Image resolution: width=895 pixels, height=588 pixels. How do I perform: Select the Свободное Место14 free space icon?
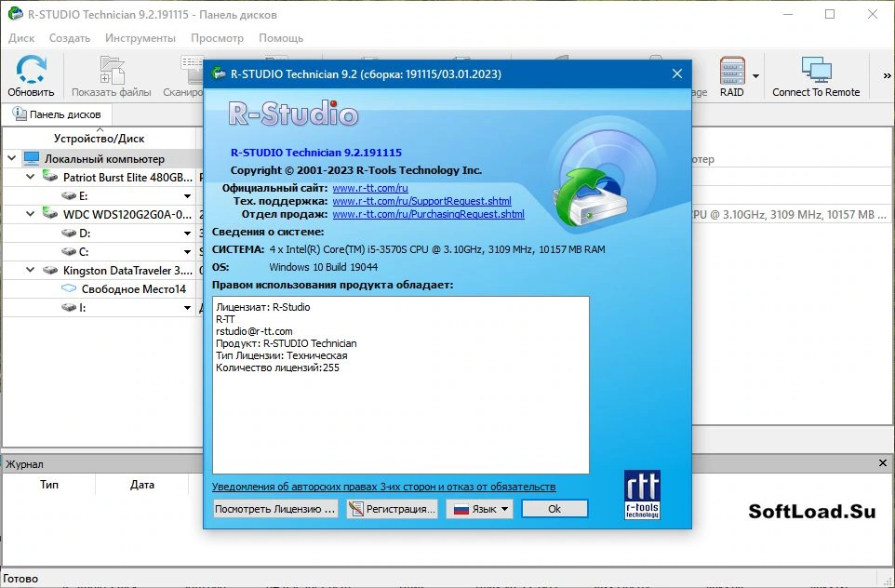coord(69,288)
